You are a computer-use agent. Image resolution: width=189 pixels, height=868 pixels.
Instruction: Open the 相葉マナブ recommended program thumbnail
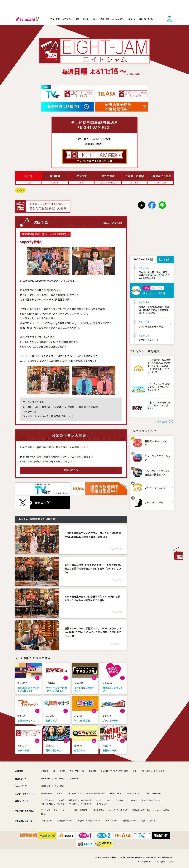pyautogui.click(x=57, y=703)
